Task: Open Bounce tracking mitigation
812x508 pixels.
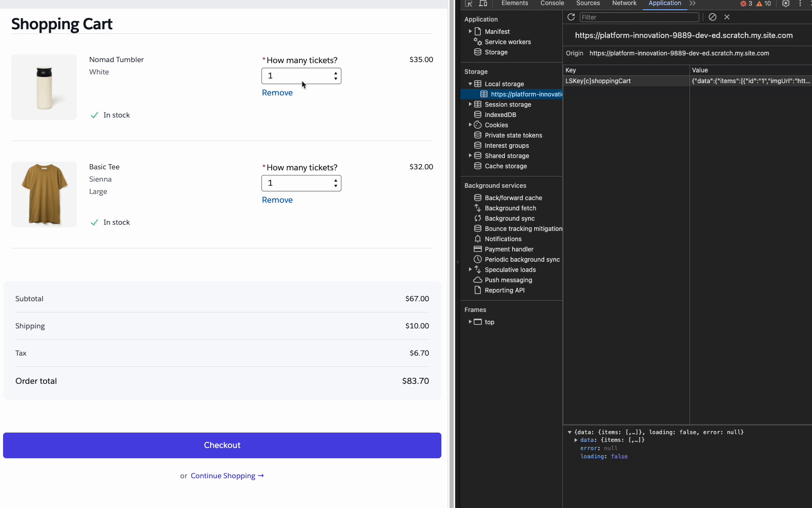Action: (523, 229)
